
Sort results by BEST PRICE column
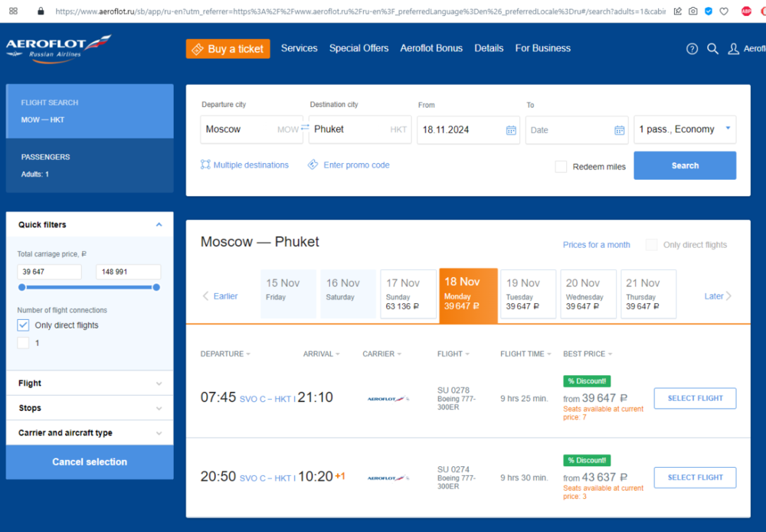[x=588, y=354]
